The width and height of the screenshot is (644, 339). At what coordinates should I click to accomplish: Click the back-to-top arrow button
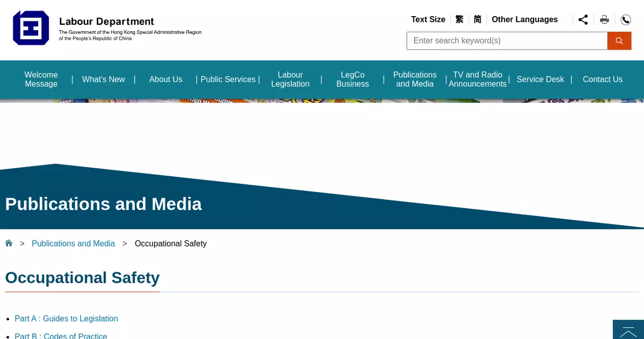[628, 330]
